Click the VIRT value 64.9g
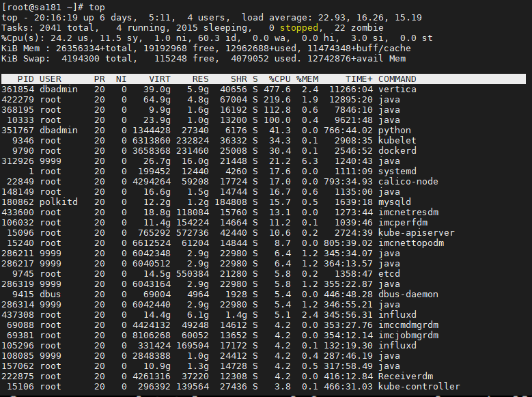The image size is (532, 397). [x=157, y=100]
